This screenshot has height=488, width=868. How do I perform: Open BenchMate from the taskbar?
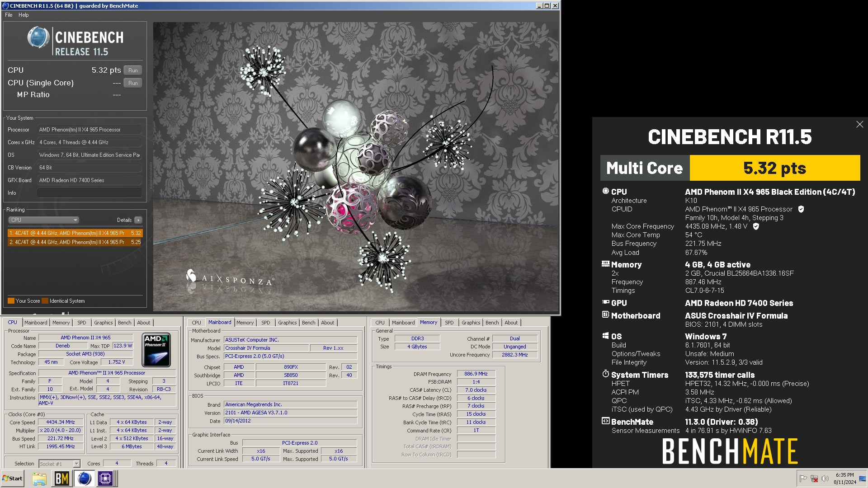coord(61,479)
